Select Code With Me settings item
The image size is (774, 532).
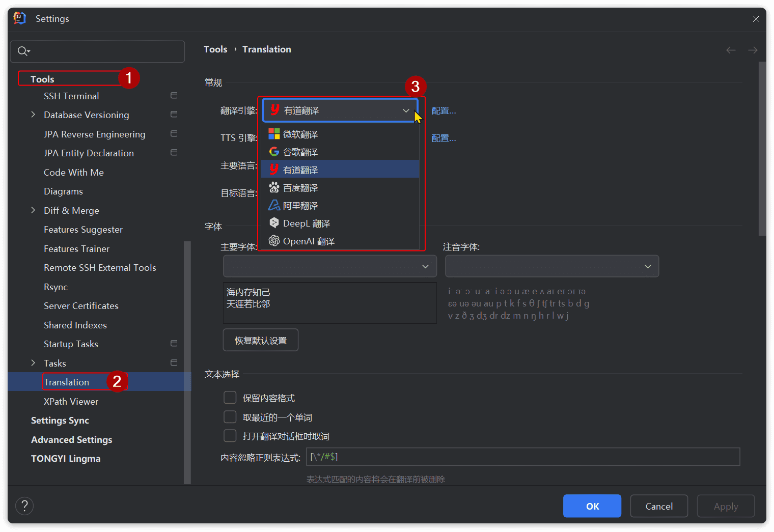[74, 172]
